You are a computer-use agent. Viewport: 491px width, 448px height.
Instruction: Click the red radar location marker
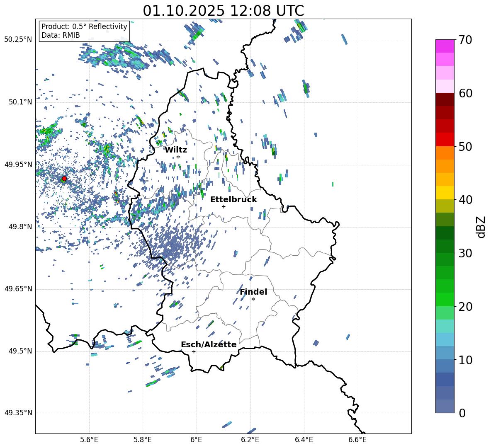tap(64, 179)
